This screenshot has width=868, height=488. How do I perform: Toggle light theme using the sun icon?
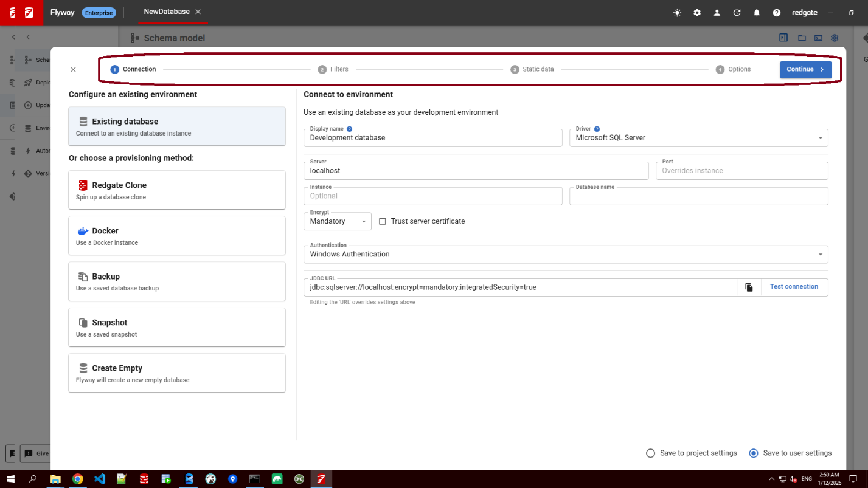pyautogui.click(x=676, y=12)
